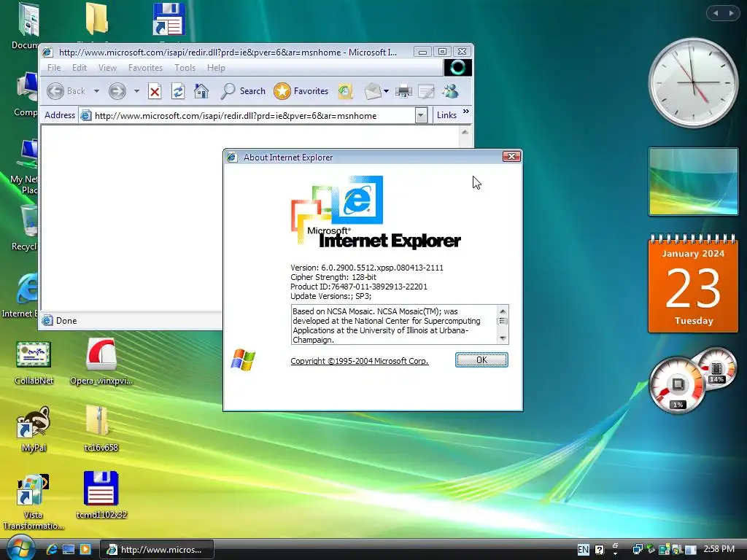Click the sidebar next gadgets arrow

[731, 13]
